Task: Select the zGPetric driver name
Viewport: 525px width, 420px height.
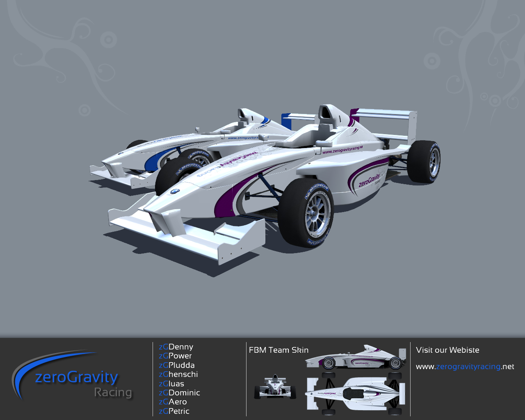Action: point(174,411)
